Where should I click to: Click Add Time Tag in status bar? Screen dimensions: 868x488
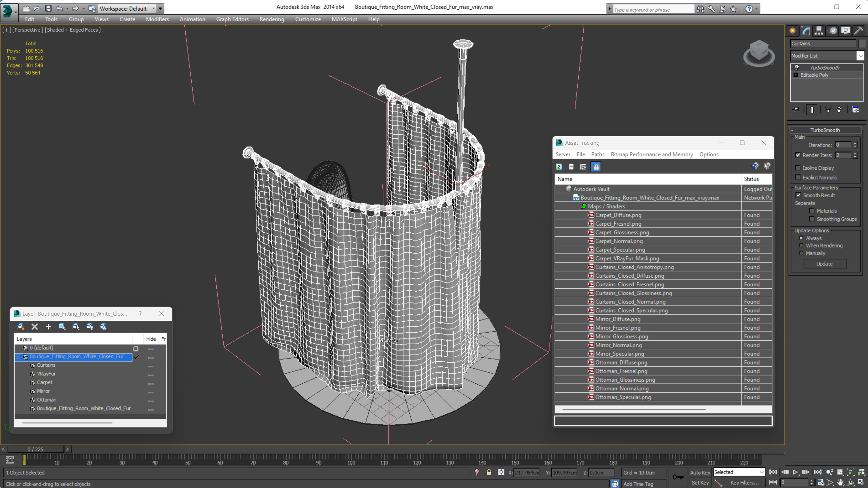(x=638, y=484)
